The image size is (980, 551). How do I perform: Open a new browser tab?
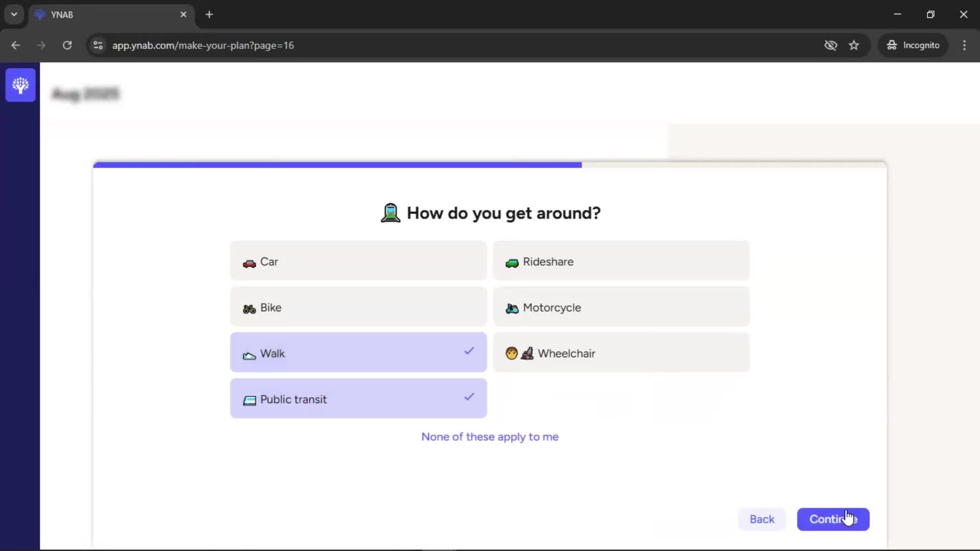209,15
